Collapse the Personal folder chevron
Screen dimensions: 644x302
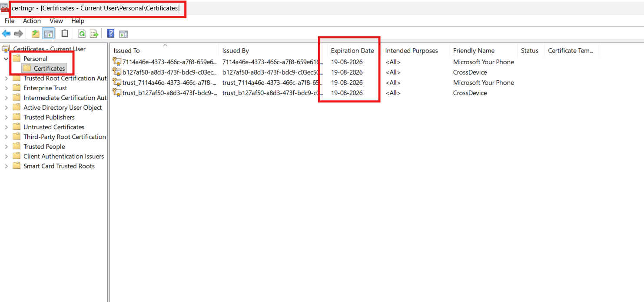click(6, 58)
